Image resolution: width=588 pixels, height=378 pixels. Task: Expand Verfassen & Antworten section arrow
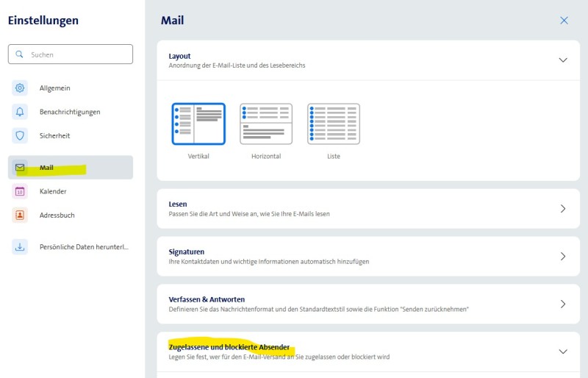point(563,304)
